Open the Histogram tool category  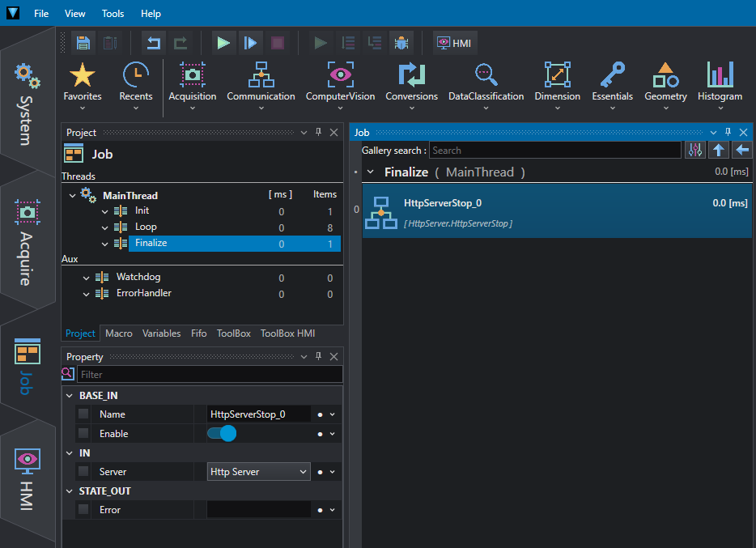720,85
